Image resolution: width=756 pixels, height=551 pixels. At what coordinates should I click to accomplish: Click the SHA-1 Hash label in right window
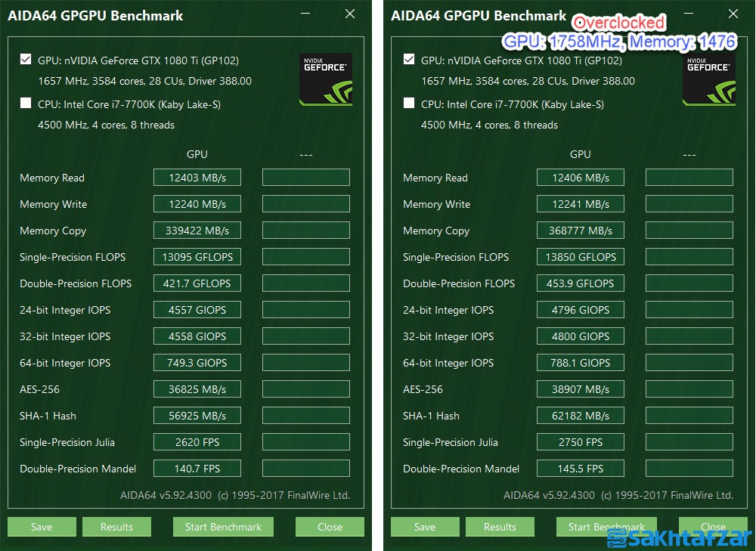click(431, 416)
